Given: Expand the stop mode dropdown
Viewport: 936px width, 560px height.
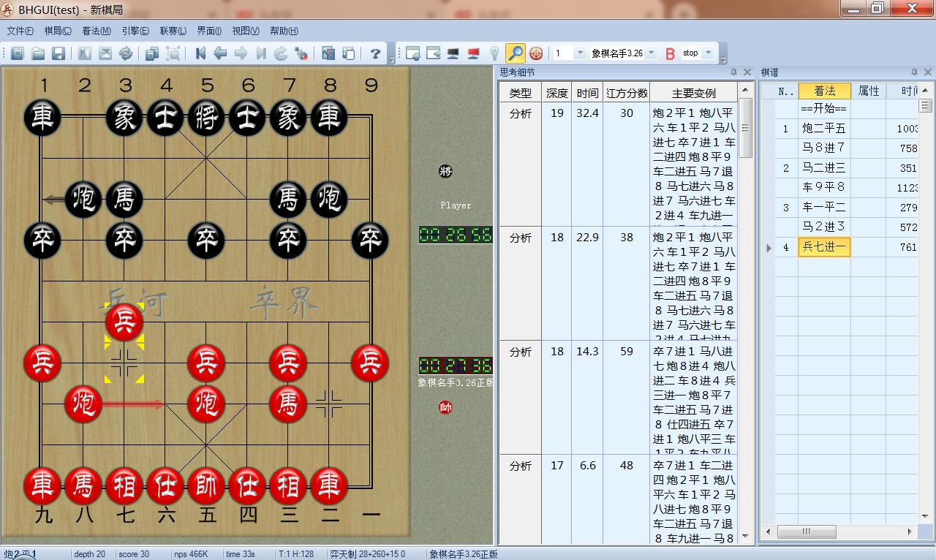Looking at the screenshot, I should click(x=708, y=53).
